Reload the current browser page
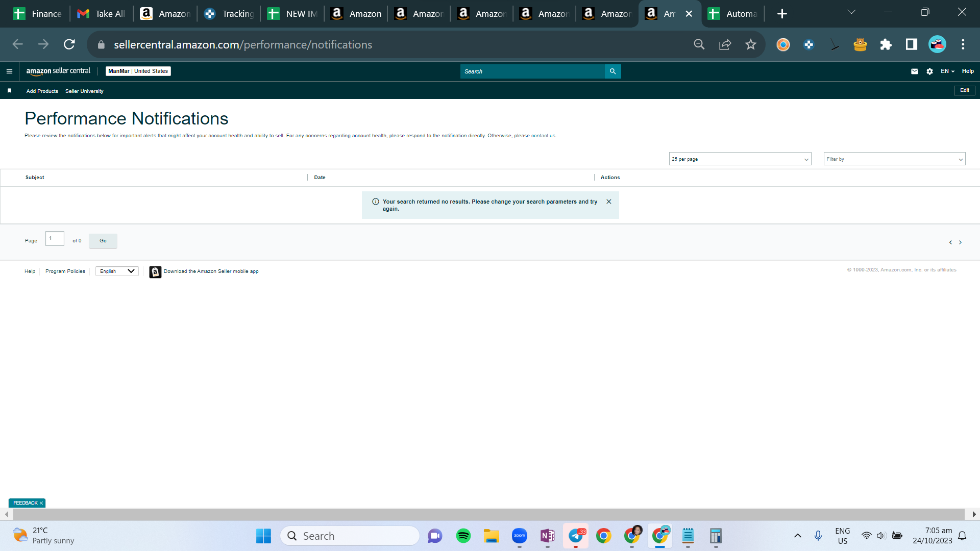Screen dimensions: 980x551 coord(69,44)
